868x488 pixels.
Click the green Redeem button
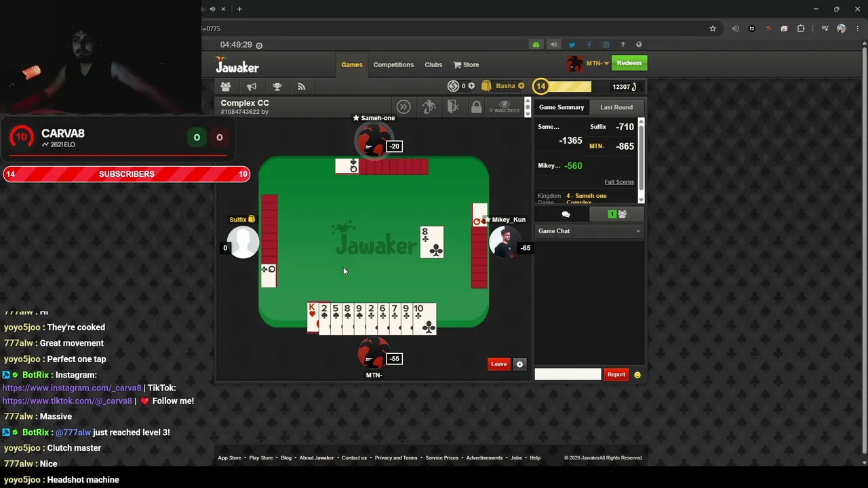(x=629, y=63)
